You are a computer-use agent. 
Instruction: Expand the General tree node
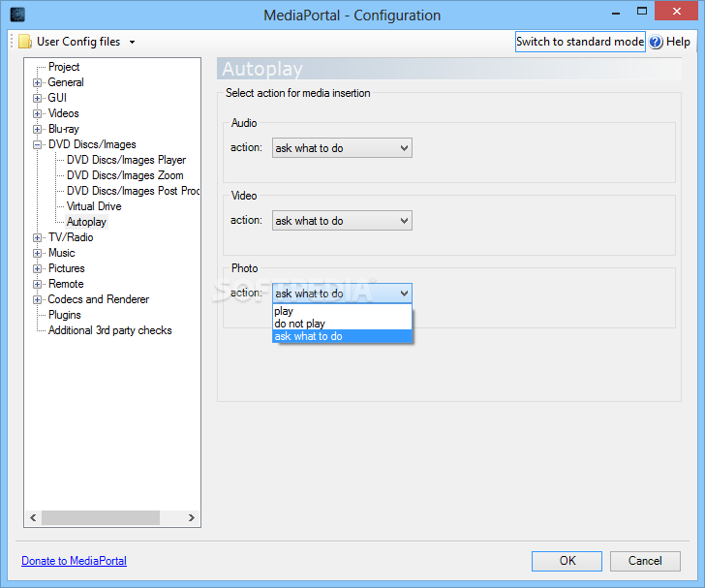(38, 82)
